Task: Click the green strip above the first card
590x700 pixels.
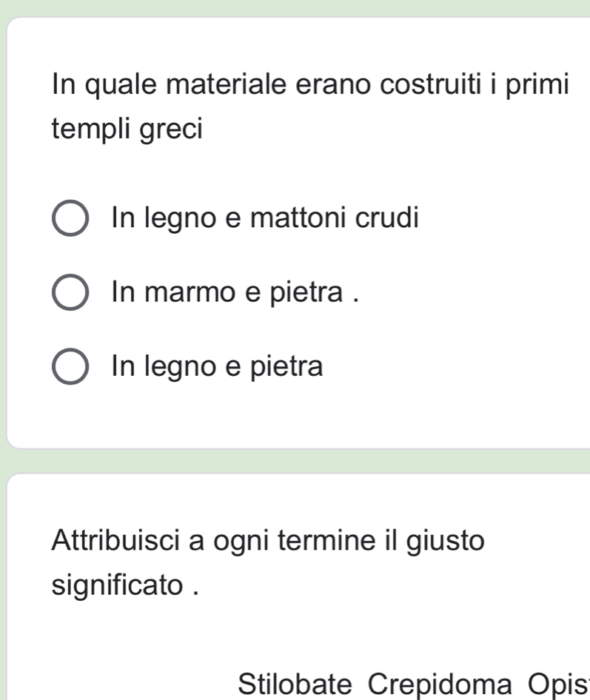Action: [296, 7]
